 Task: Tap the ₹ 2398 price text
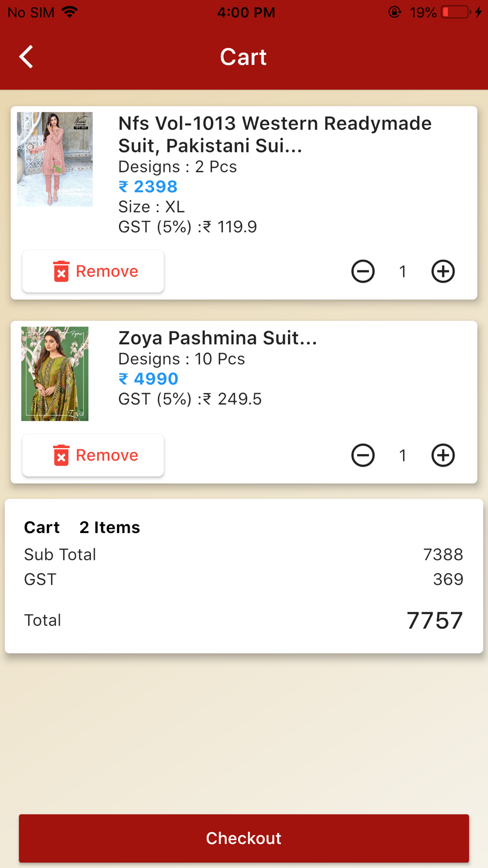pos(148,186)
